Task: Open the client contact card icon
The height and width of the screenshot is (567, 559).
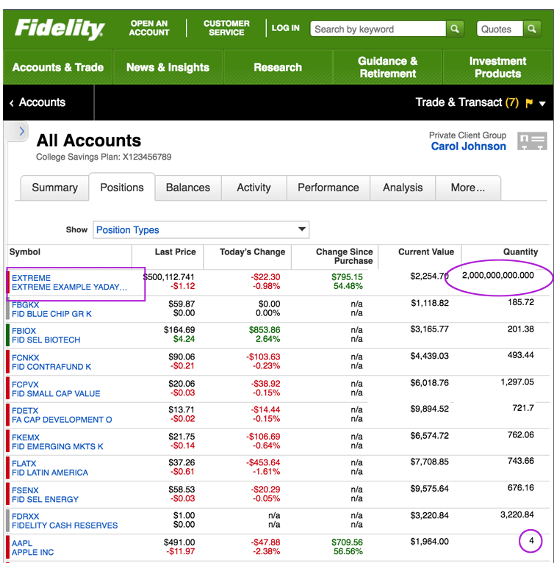Action: point(532,141)
